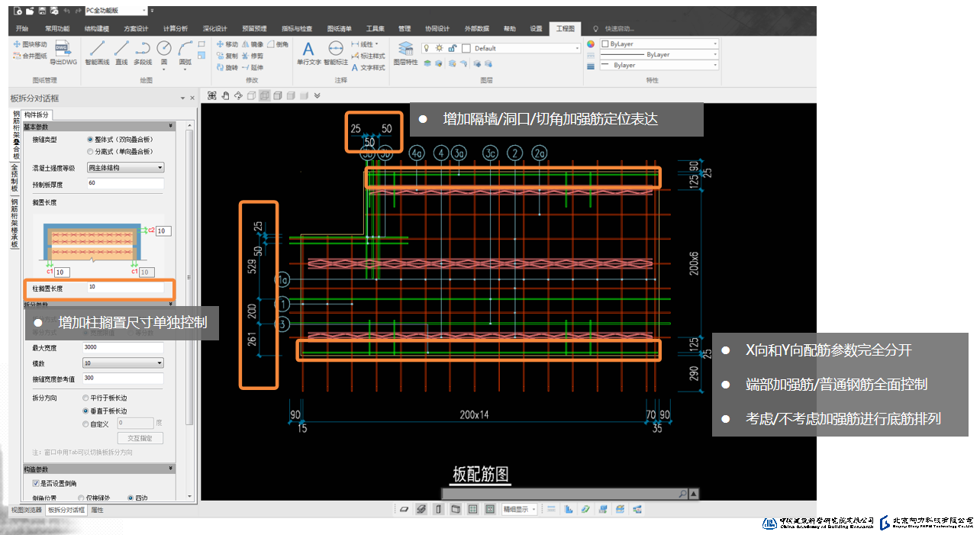
Task: Select 平行于板长边 split direction
Action: click(x=85, y=398)
